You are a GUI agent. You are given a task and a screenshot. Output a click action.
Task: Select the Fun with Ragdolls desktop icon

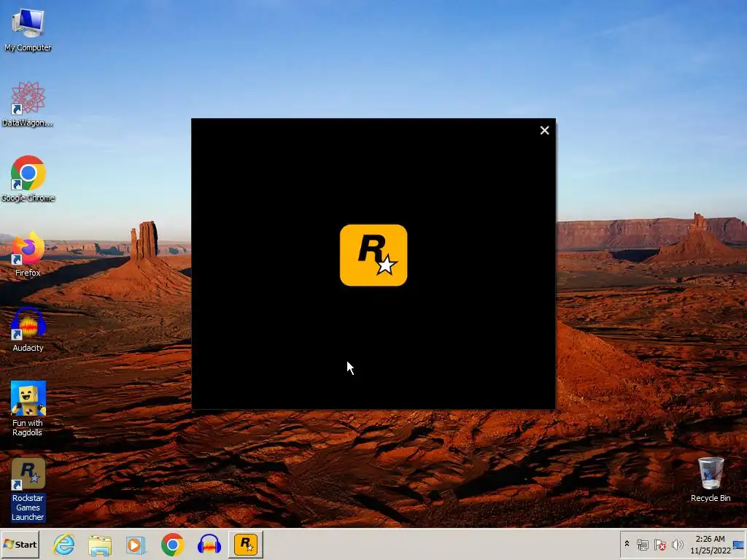tap(28, 408)
